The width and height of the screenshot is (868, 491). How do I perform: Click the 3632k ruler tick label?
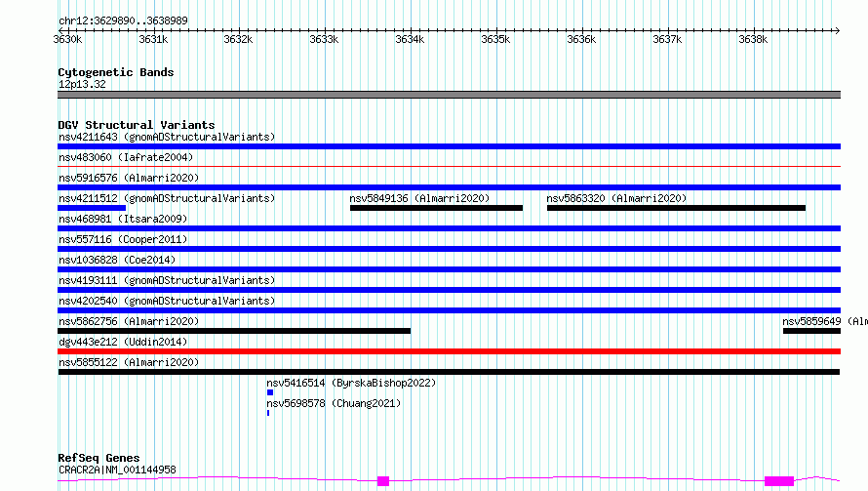tap(238, 39)
